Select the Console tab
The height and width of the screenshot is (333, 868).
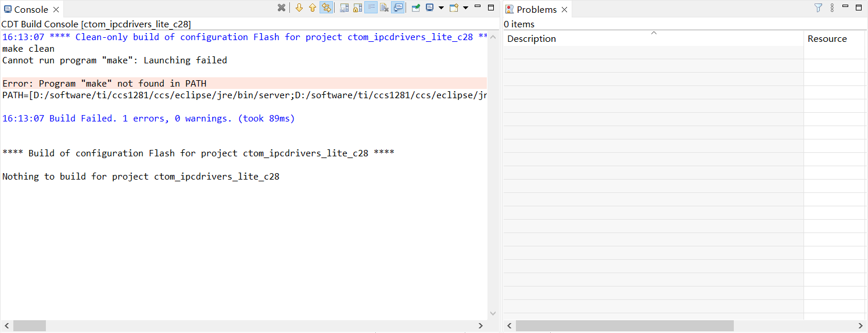[31, 9]
